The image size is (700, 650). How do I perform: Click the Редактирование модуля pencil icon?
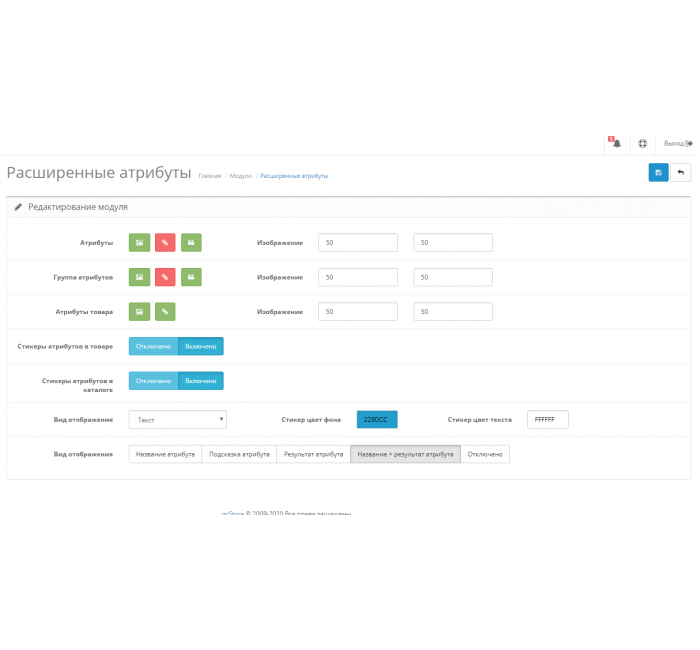[x=18, y=207]
